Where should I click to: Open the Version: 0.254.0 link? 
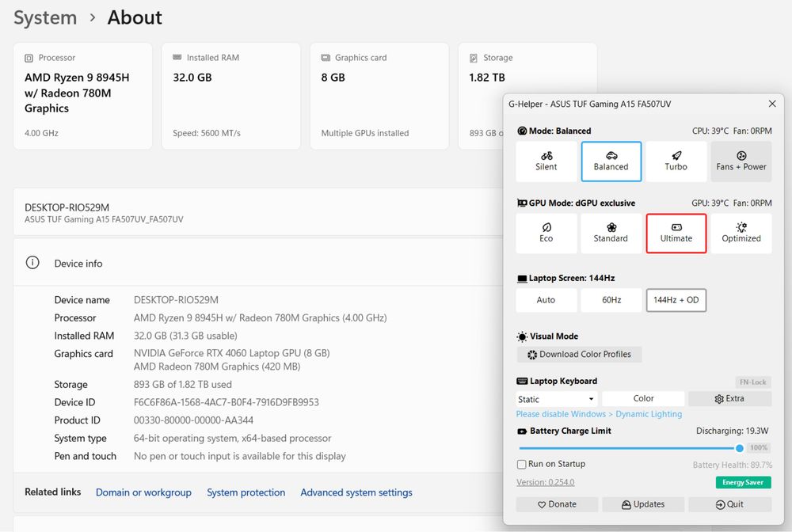click(x=545, y=482)
